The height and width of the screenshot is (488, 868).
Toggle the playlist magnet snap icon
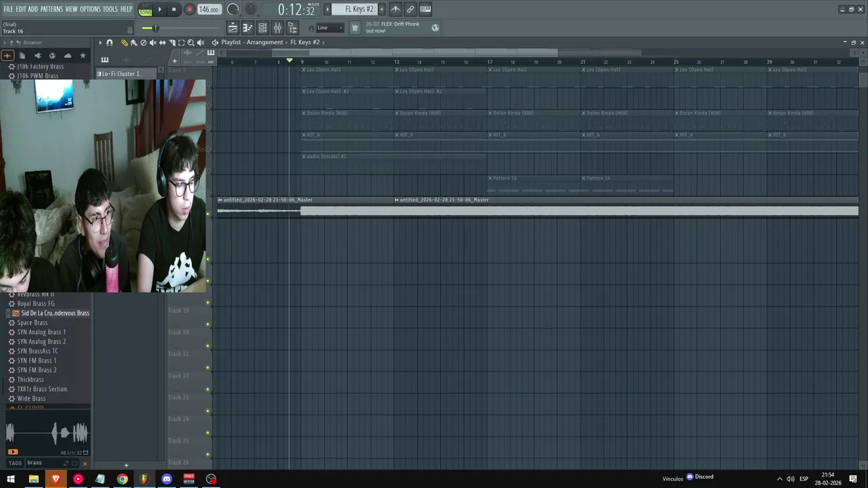(109, 43)
